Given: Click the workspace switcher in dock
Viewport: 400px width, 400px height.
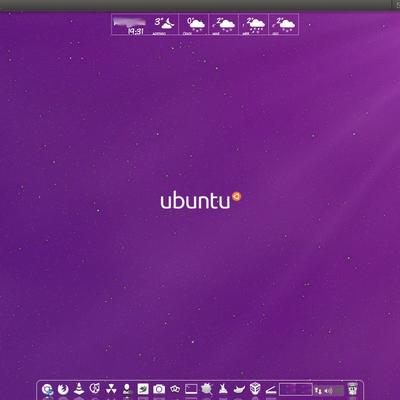Looking at the screenshot, I should point(295,389).
